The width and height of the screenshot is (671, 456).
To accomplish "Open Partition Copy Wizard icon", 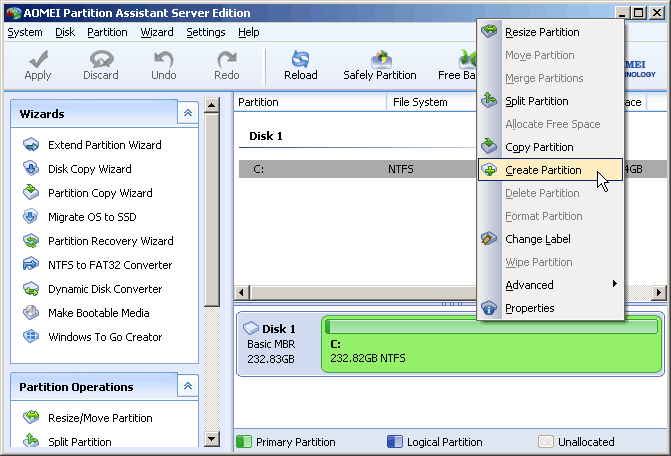I will coord(31,193).
